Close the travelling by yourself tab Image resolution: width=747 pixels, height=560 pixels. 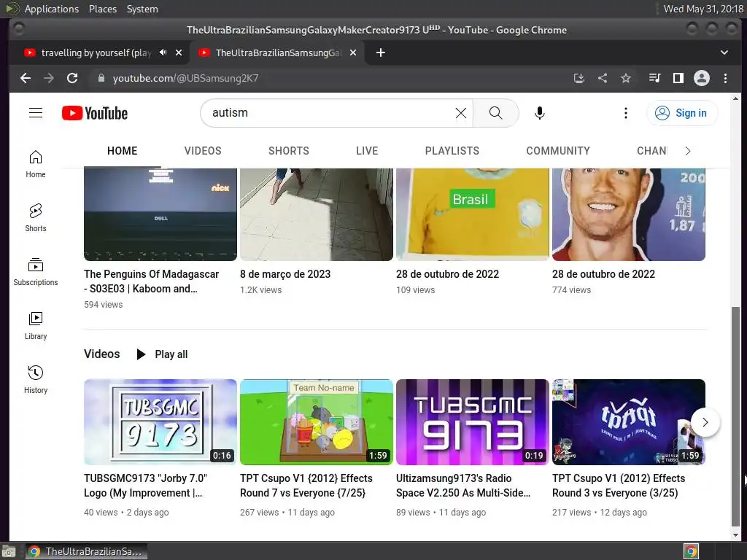pos(179,52)
